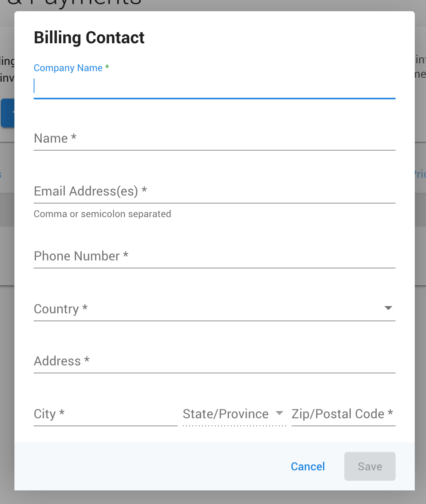Click the City text field
This screenshot has height=504, width=426.
pos(106,414)
